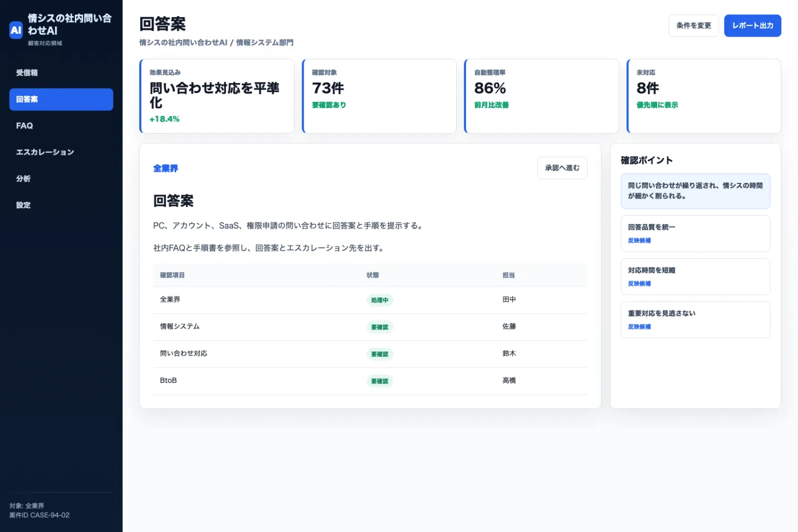
Task: Open the 未対応 card showing 8件
Action: pos(704,96)
